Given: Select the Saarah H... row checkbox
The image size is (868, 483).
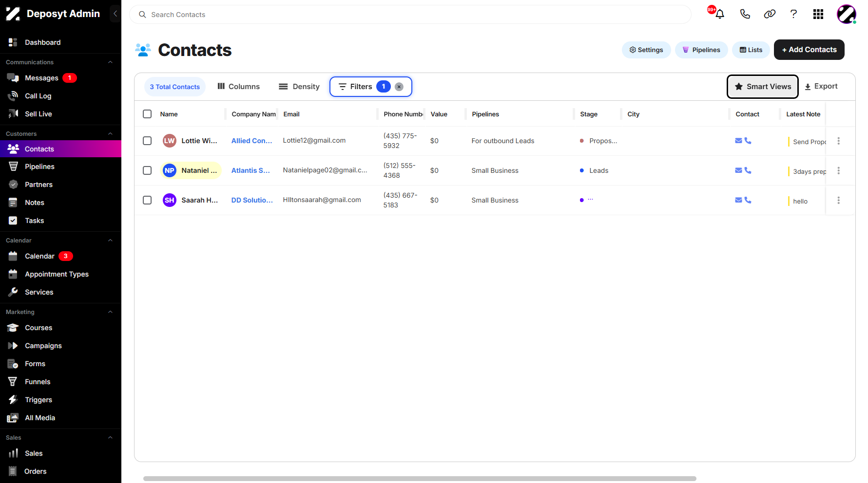Looking at the screenshot, I should coord(147,200).
